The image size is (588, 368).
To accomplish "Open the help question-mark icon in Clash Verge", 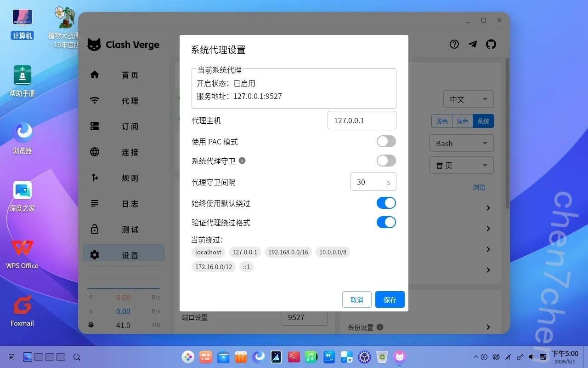I will pyautogui.click(x=454, y=44).
